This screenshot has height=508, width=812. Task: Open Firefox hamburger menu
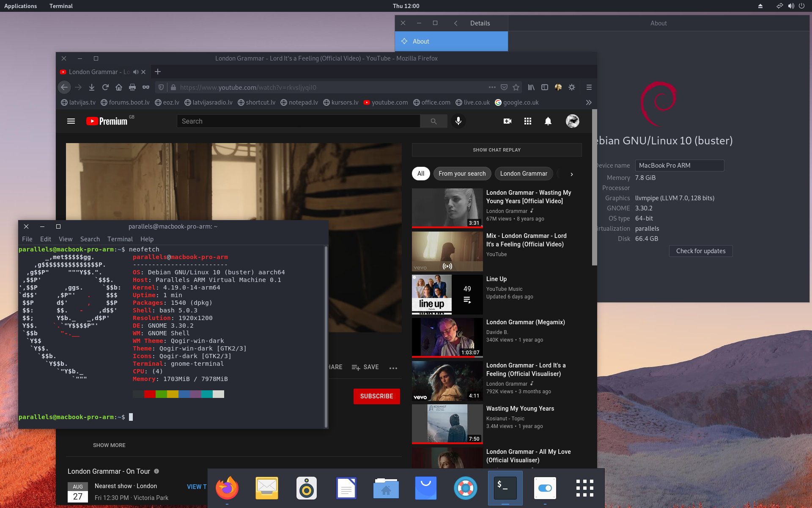[x=589, y=87]
